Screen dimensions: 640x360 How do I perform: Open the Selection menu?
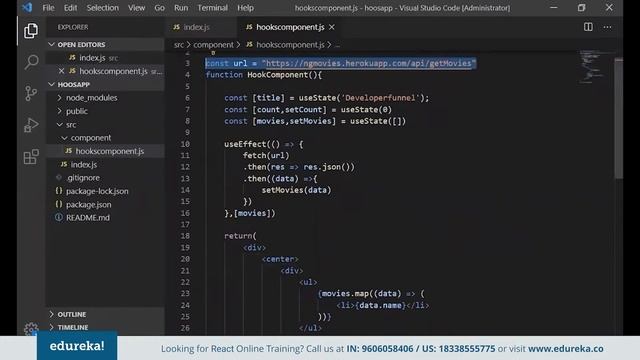click(102, 8)
